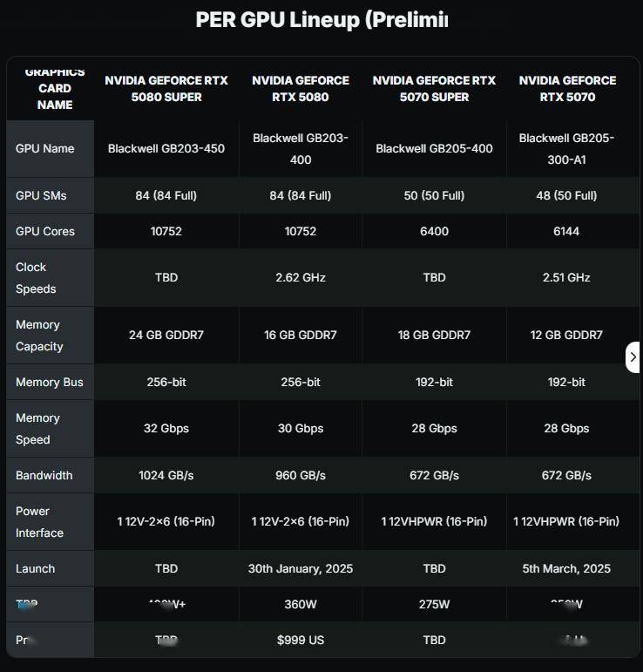Click the Bandwidth row label
This screenshot has height=672, width=643.
point(44,475)
